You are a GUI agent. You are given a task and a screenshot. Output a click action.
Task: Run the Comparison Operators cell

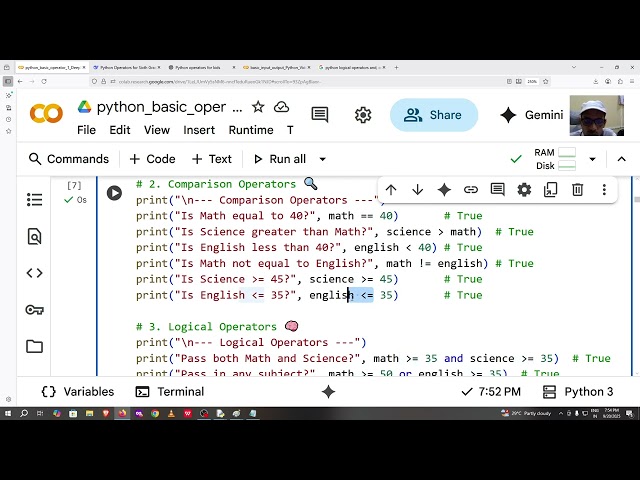click(114, 193)
